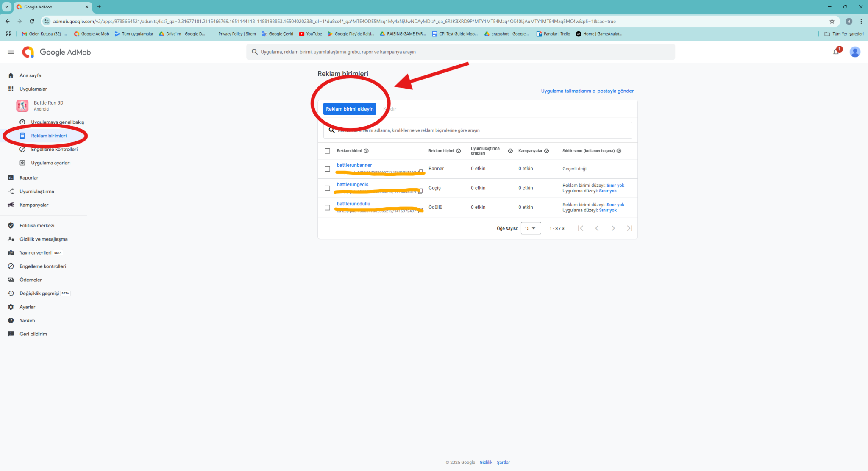Click the account avatar icon
Viewport: 868px width, 471px height.
point(855,52)
